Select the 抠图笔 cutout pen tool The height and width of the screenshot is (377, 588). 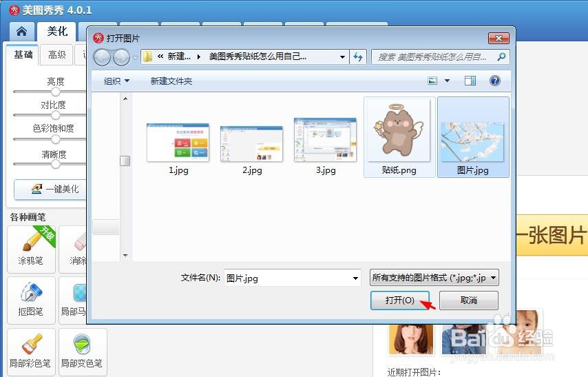31,300
